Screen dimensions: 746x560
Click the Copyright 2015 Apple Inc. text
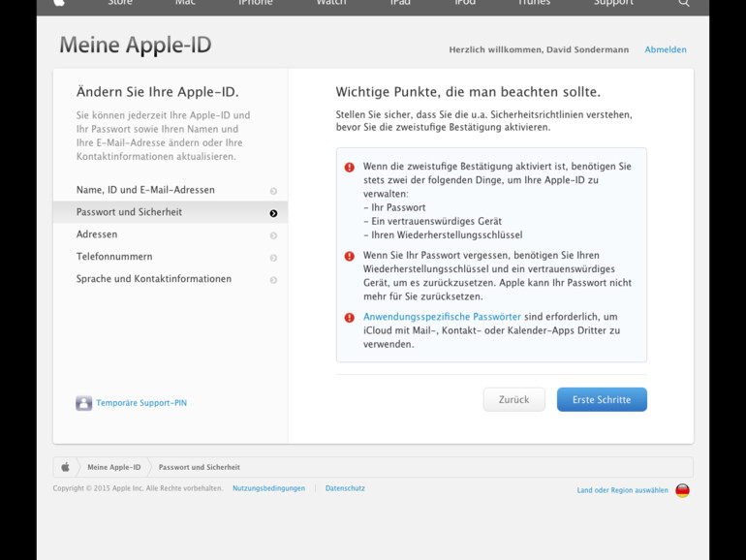[138, 488]
